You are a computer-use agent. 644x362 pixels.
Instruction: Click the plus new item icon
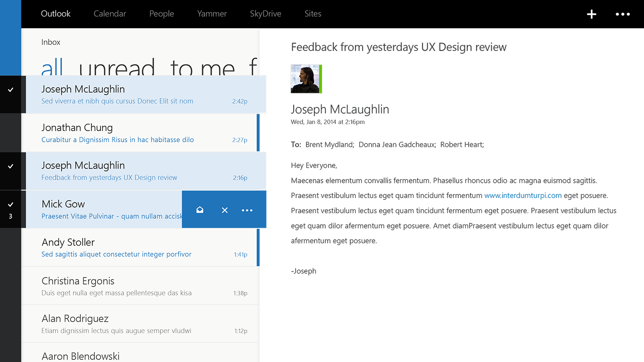(x=591, y=14)
